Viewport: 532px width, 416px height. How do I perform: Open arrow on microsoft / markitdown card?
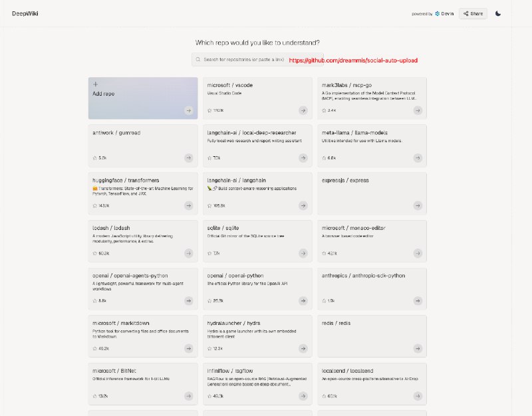(x=189, y=348)
